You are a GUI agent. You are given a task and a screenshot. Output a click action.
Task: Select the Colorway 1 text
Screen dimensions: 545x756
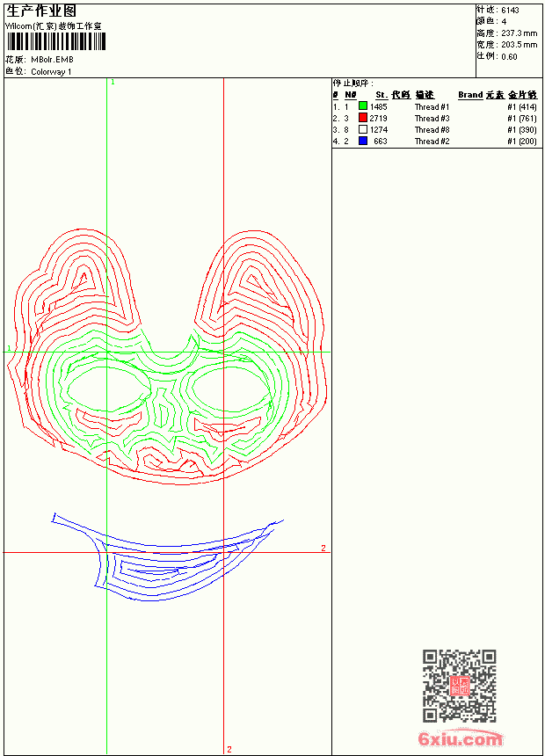click(x=51, y=72)
